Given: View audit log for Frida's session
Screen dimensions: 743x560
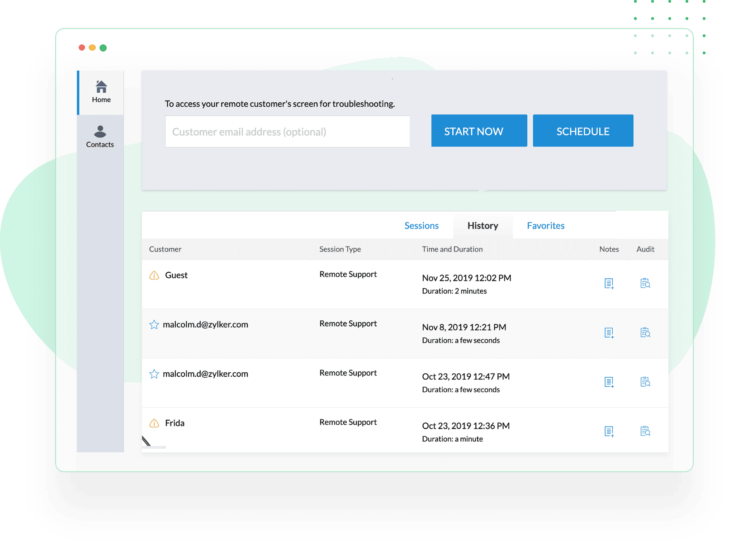Looking at the screenshot, I should click(x=645, y=431).
